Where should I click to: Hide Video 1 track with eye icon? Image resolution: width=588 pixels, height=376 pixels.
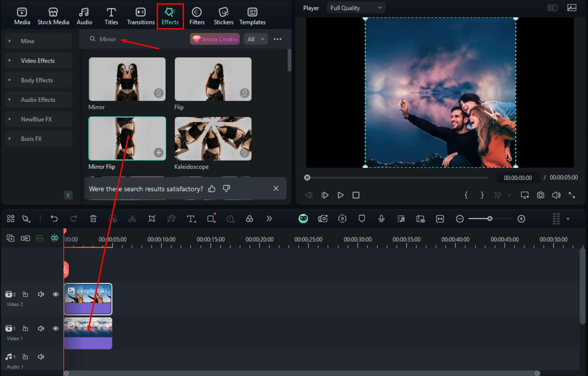(x=56, y=328)
